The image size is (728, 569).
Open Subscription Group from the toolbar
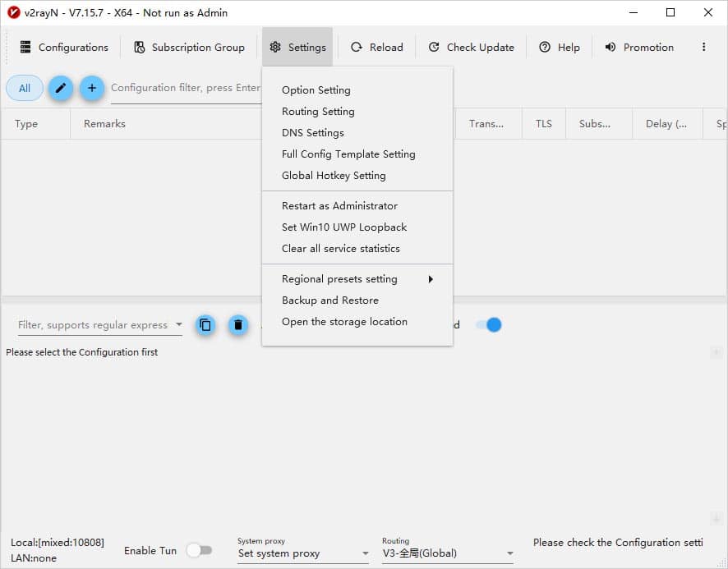pyautogui.click(x=189, y=48)
